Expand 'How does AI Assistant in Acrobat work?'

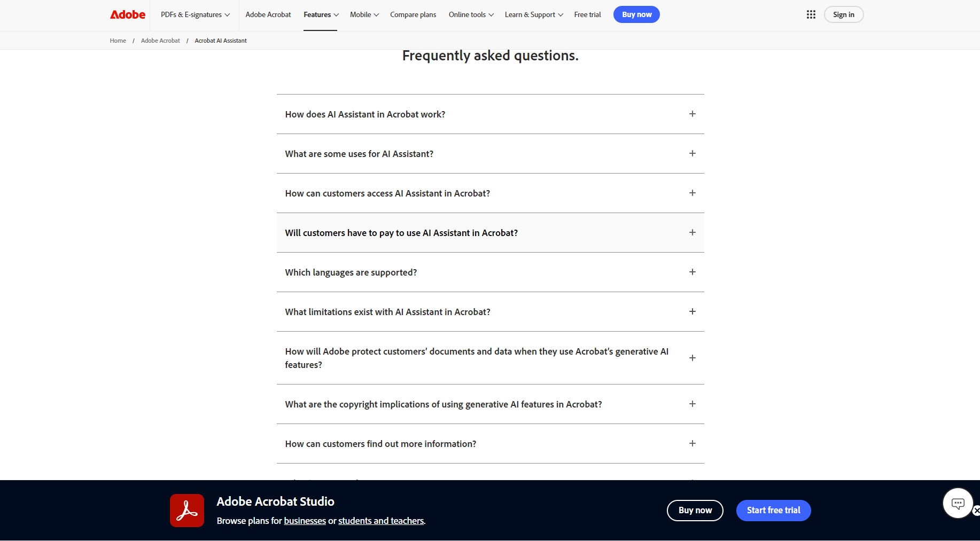(365, 114)
